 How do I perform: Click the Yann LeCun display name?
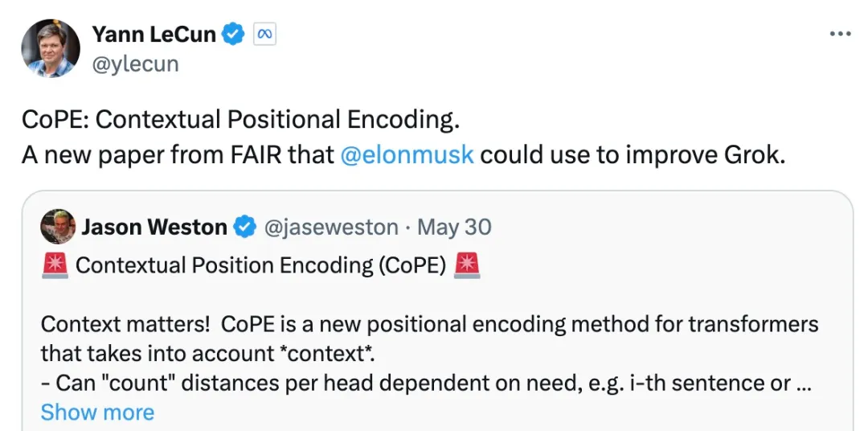pos(154,35)
